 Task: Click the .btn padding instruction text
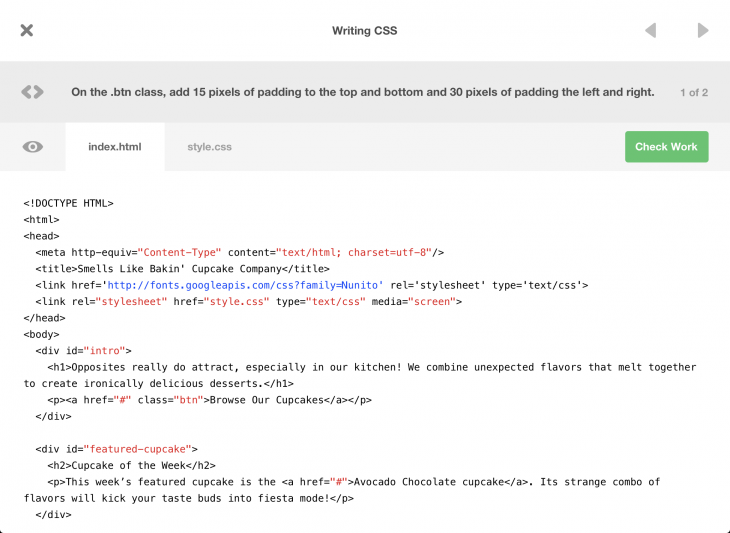click(x=362, y=92)
